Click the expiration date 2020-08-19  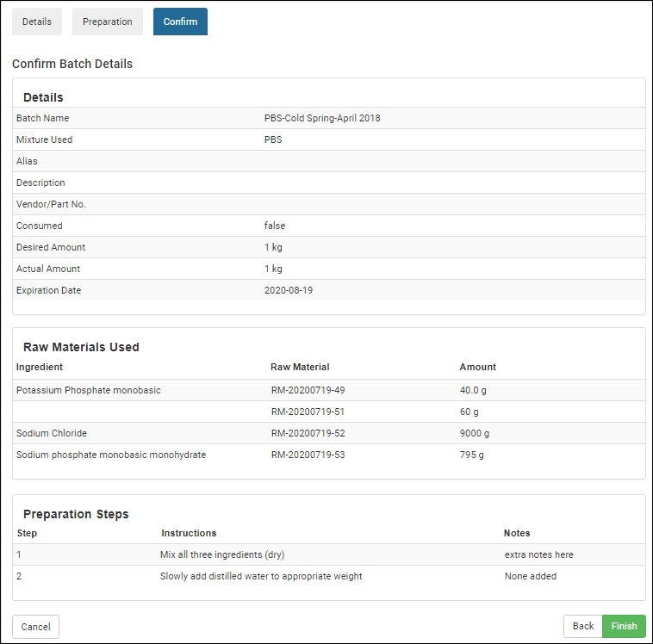(x=288, y=290)
